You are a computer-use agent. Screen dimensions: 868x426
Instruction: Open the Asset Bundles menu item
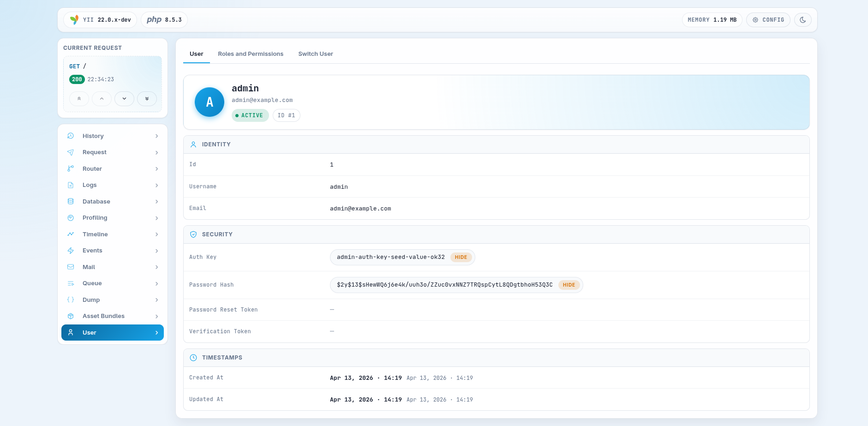[113, 316]
